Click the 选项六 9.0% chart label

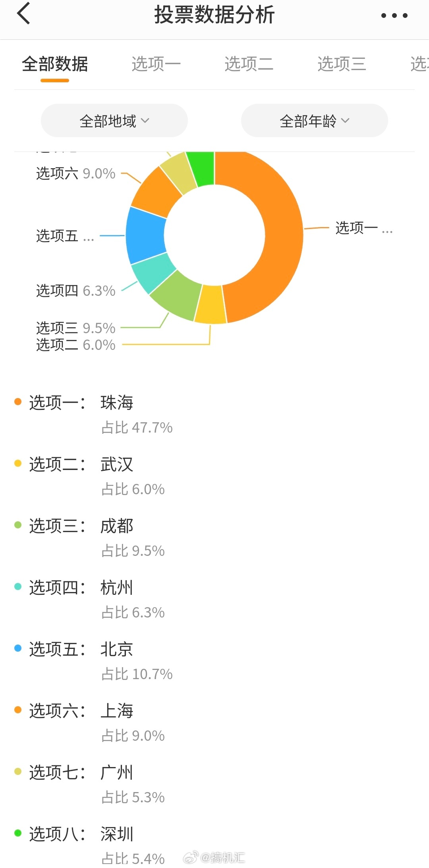point(76,174)
